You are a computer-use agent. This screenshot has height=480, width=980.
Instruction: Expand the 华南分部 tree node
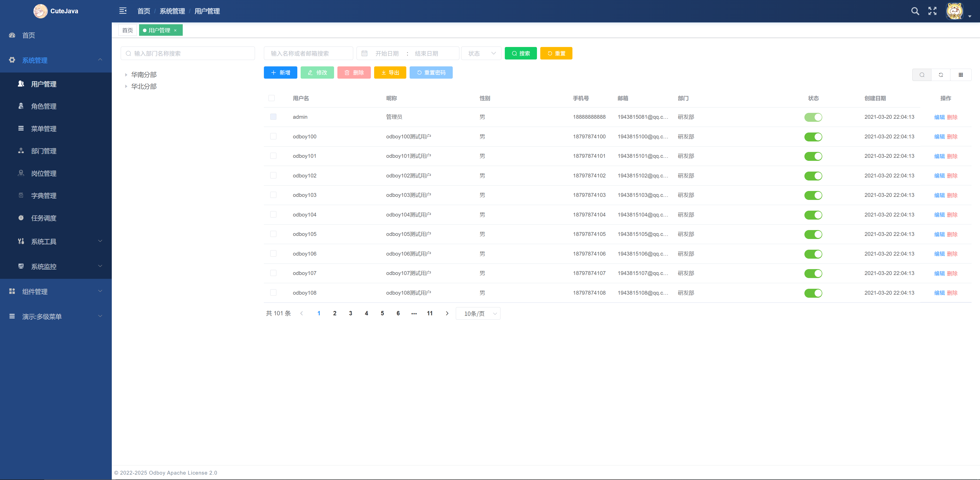point(126,75)
